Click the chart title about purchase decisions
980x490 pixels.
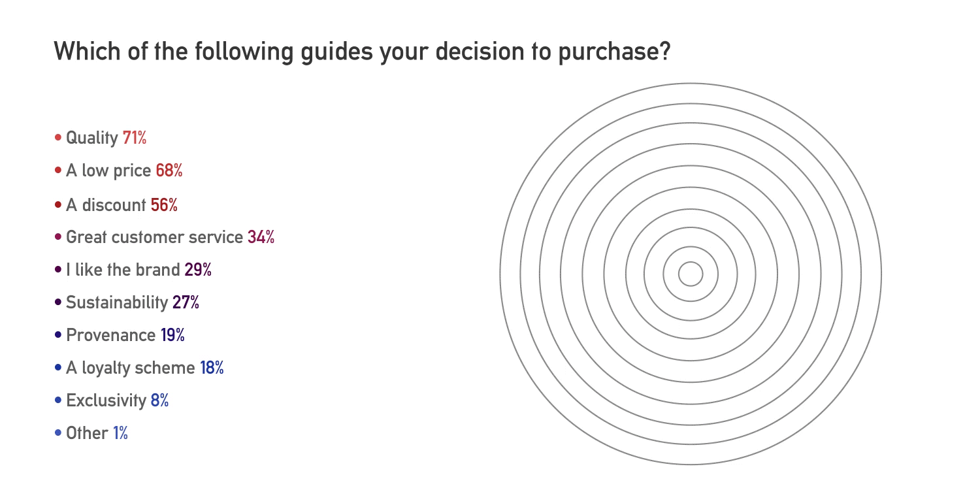[x=362, y=52]
